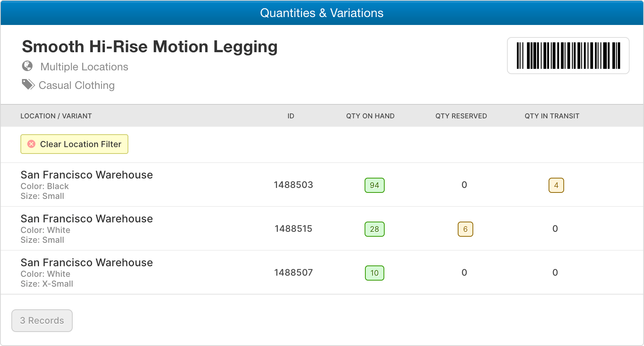Click in-transit quantity 0 for ID 1488507
Viewport: 644px width, 346px height.
click(x=555, y=273)
